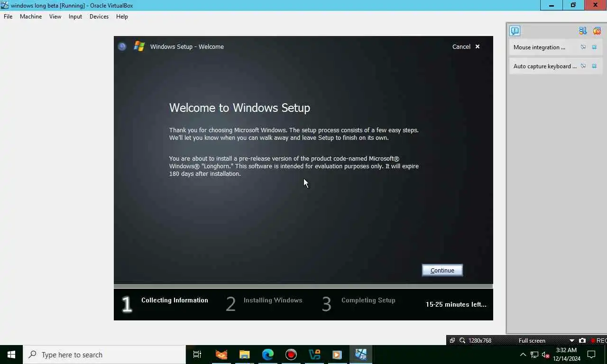Image resolution: width=607 pixels, height=364 pixels.
Task: Open the Devices menu
Action: (x=99, y=17)
